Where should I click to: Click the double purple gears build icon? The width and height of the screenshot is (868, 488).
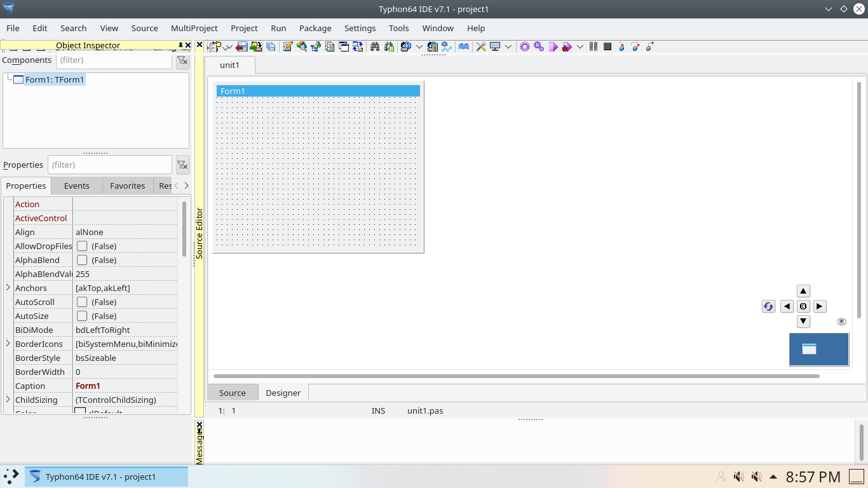[x=539, y=46]
